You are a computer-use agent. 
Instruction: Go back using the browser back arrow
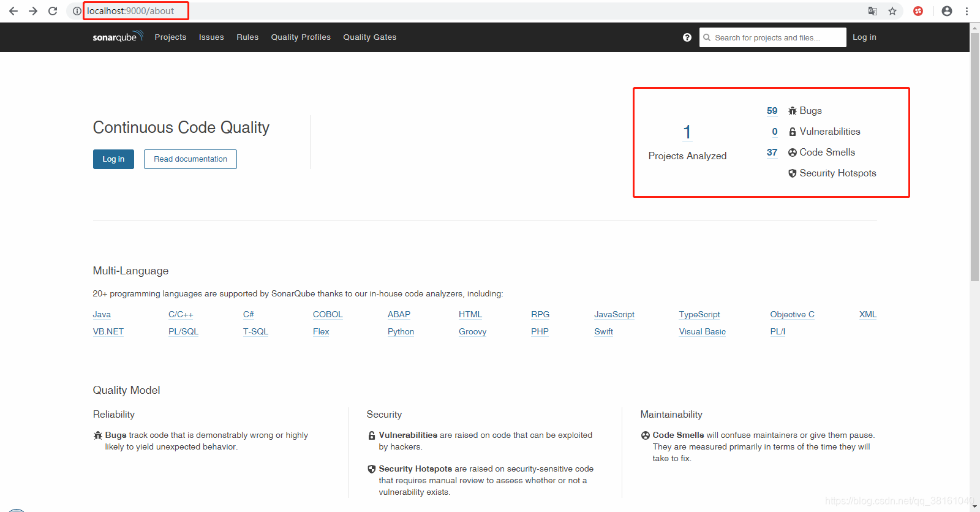pos(13,11)
